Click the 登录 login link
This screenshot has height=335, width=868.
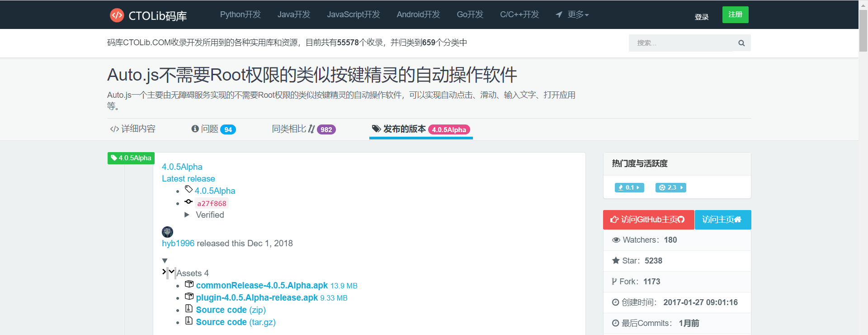click(702, 17)
